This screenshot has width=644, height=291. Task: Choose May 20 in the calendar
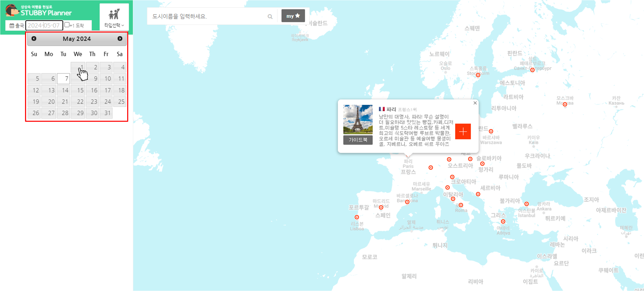pos(49,101)
